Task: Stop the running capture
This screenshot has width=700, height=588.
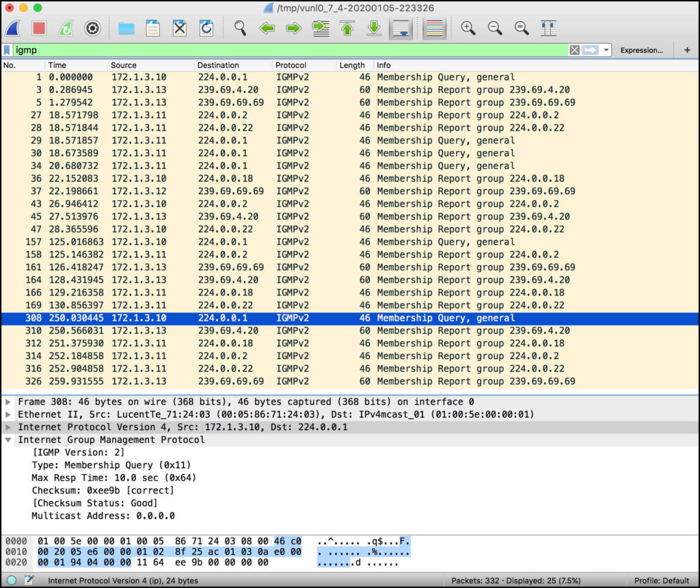Action: coord(39,28)
